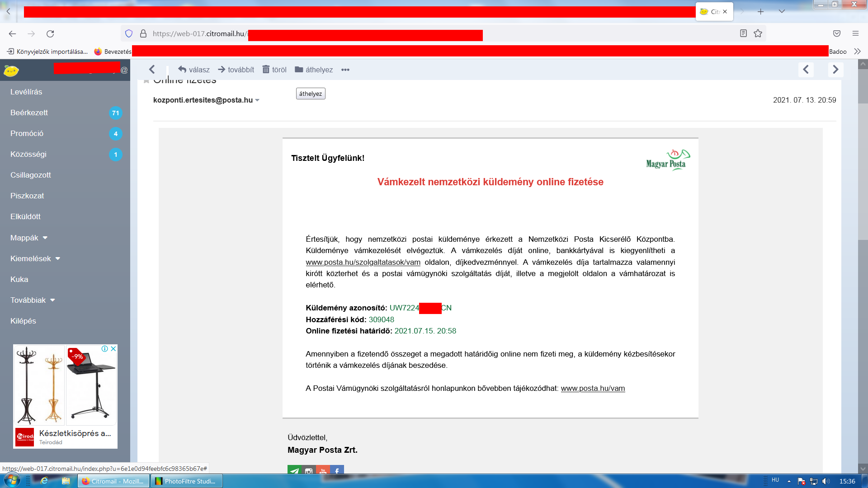Open the Promóció folder
The width and height of the screenshot is (868, 488).
tap(27, 133)
